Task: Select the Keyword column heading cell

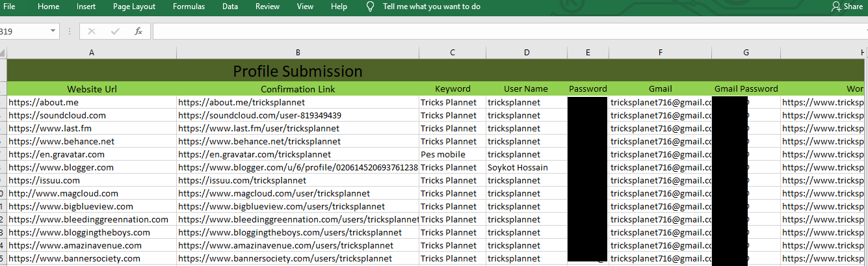Action: pyautogui.click(x=453, y=89)
